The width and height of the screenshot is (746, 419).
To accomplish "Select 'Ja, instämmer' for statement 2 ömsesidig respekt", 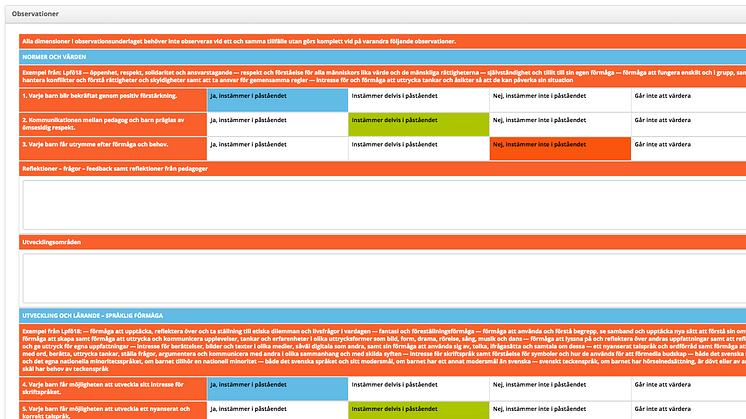I will pos(278,124).
